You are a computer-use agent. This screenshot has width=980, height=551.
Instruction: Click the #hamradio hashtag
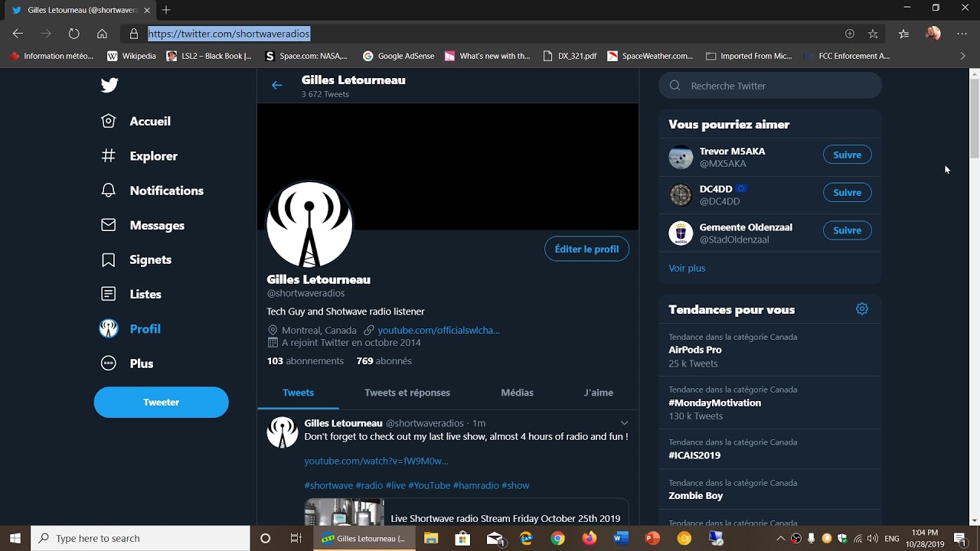[x=476, y=485]
